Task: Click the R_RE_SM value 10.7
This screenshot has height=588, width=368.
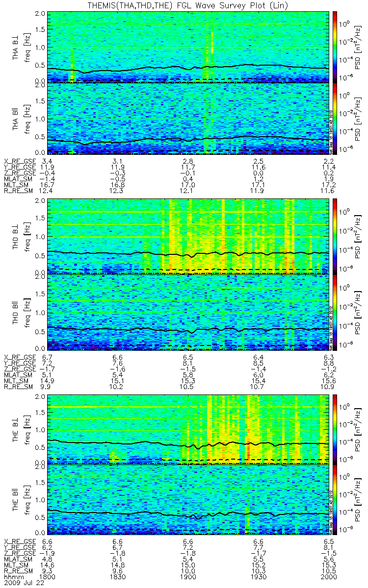Action: [x=258, y=387]
